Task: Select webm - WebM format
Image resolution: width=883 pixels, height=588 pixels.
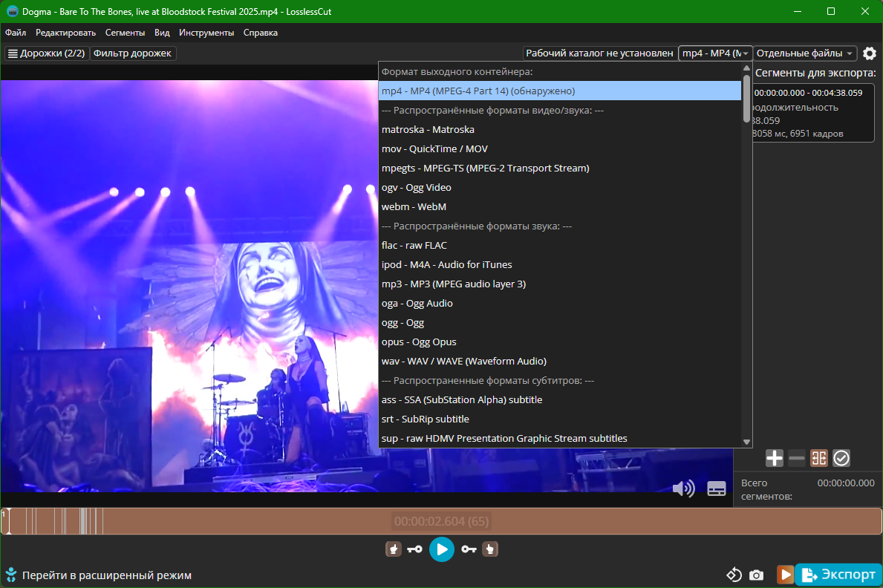Action: point(560,206)
